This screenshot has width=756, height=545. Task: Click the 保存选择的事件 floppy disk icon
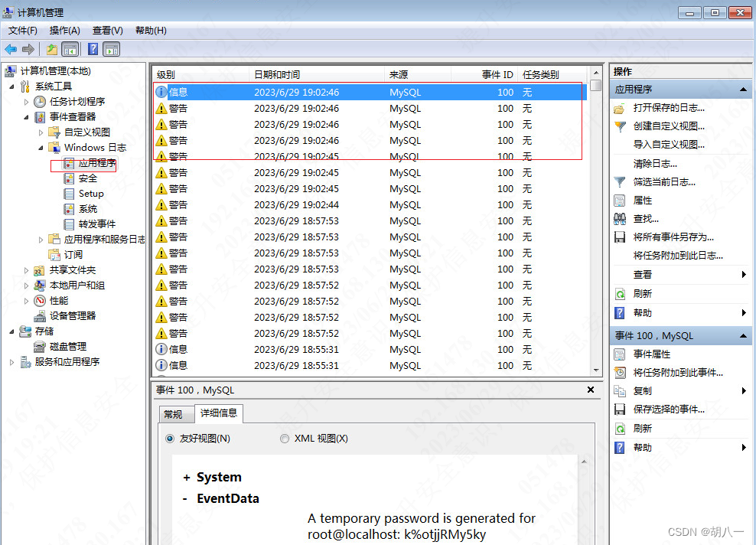tap(620, 410)
